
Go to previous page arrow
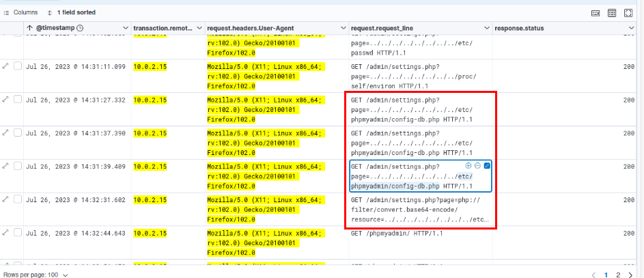593,275
